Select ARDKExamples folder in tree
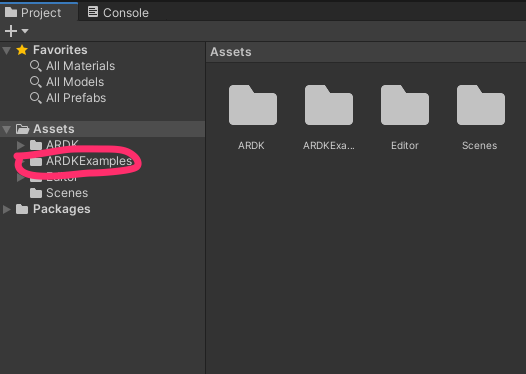 tap(89, 161)
